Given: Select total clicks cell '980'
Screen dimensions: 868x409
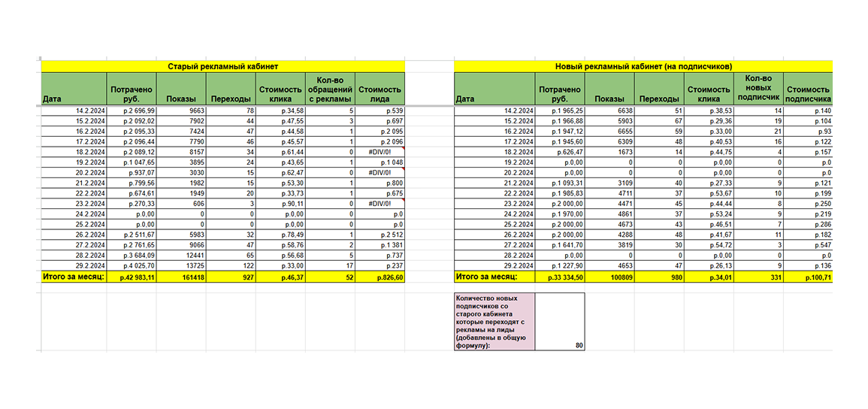Looking at the screenshot, I should click(659, 276).
